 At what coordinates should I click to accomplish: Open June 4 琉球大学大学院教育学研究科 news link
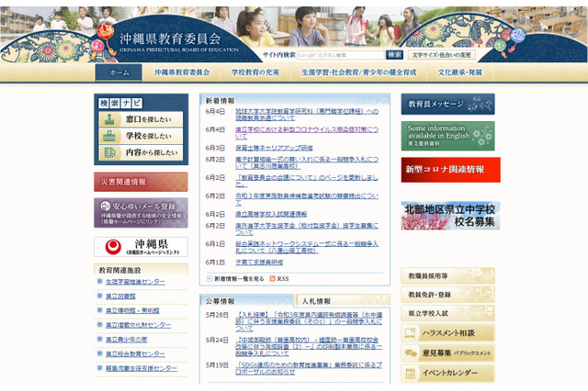coord(307,115)
